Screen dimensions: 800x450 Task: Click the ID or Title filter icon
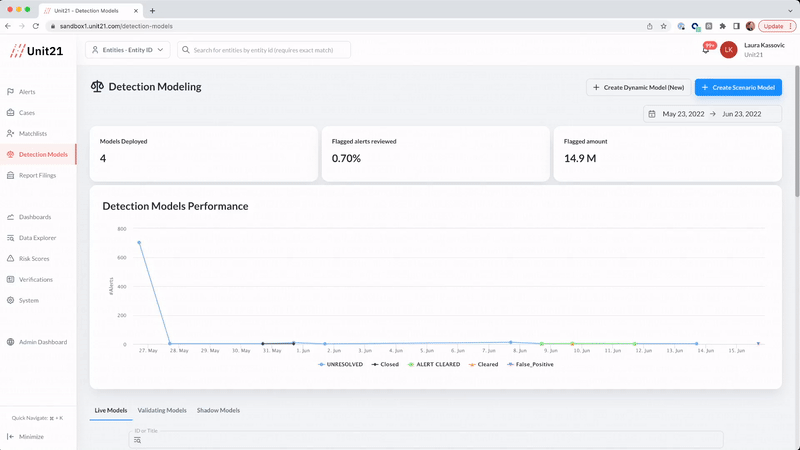click(x=137, y=440)
